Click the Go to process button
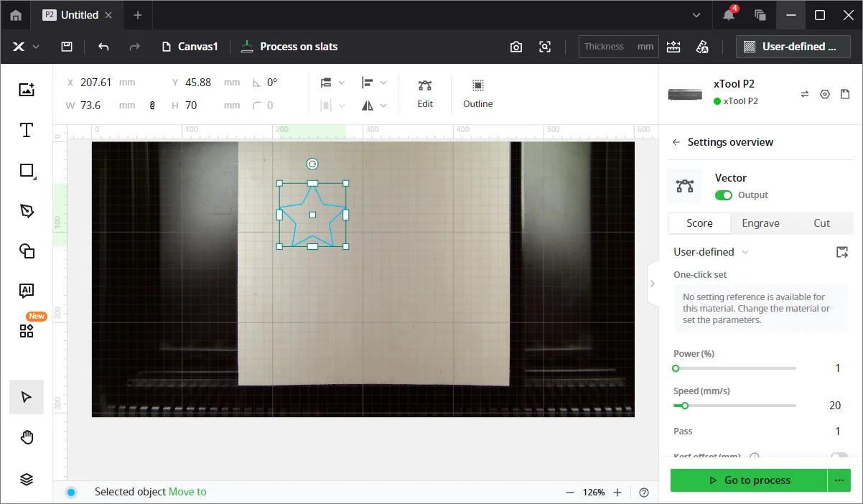Image resolution: width=863 pixels, height=504 pixels. coord(748,480)
